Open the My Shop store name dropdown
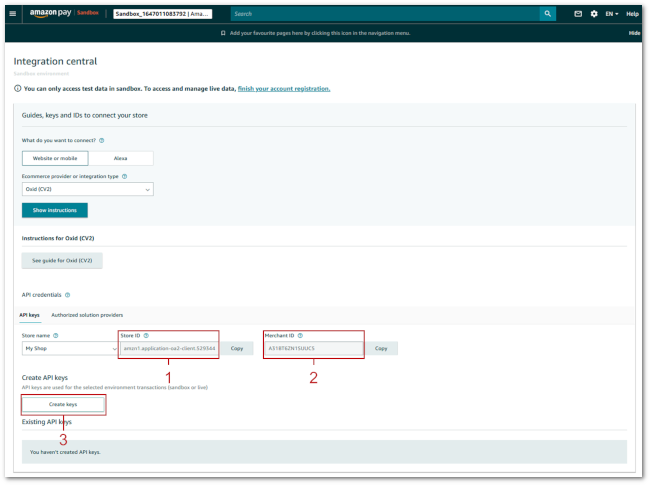Image resolution: width=650 pixels, height=485 pixels. pyautogui.click(x=70, y=348)
